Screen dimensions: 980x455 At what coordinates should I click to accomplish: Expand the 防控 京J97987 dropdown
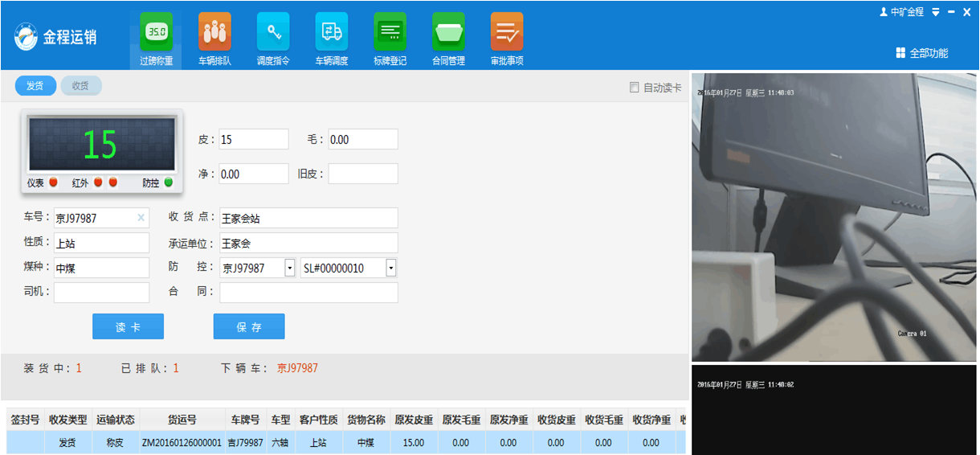(290, 268)
